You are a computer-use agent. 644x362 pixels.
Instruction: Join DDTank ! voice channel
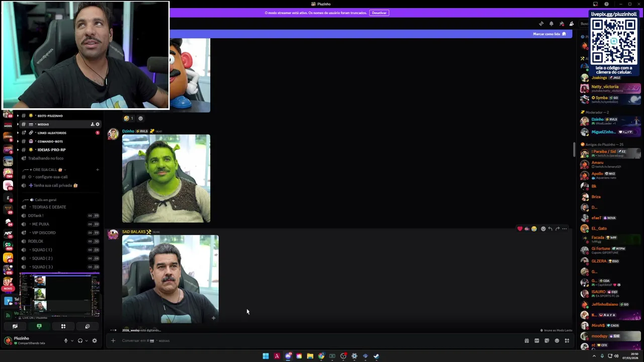pyautogui.click(x=60, y=216)
